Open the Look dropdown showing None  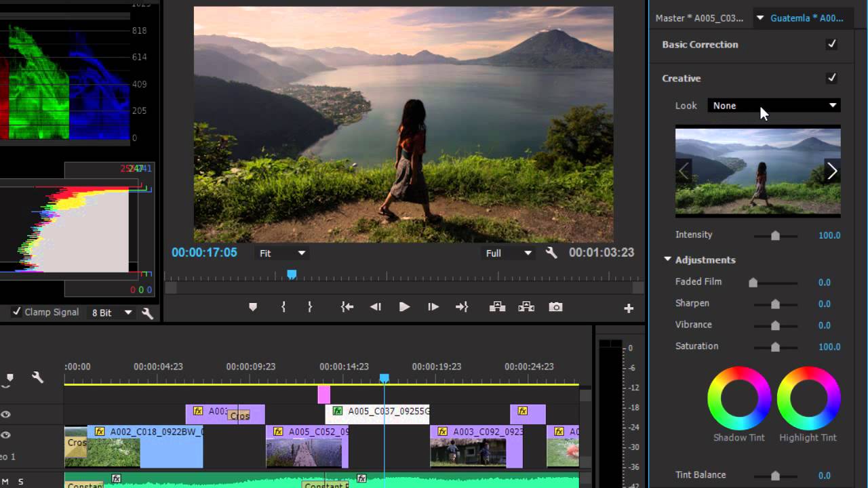coord(773,105)
